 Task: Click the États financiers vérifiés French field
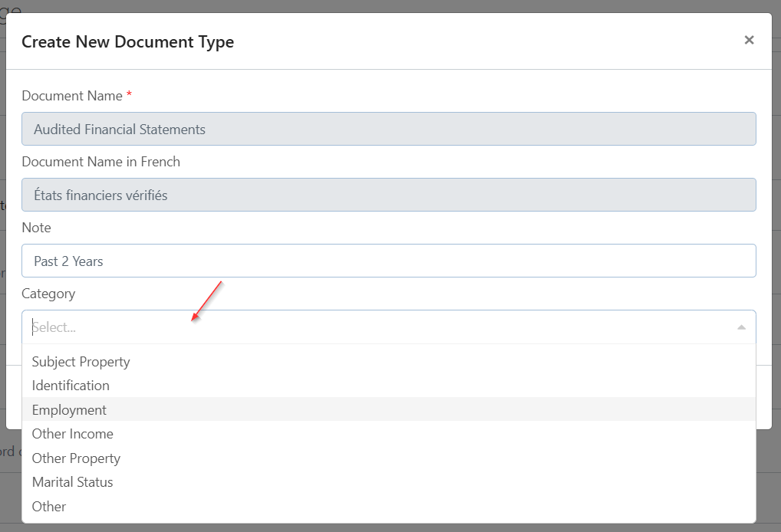click(388, 195)
